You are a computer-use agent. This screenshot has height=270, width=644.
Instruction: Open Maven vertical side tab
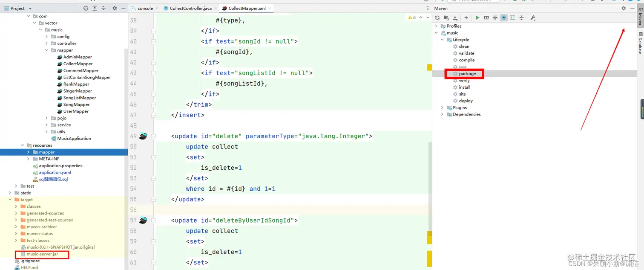click(640, 15)
